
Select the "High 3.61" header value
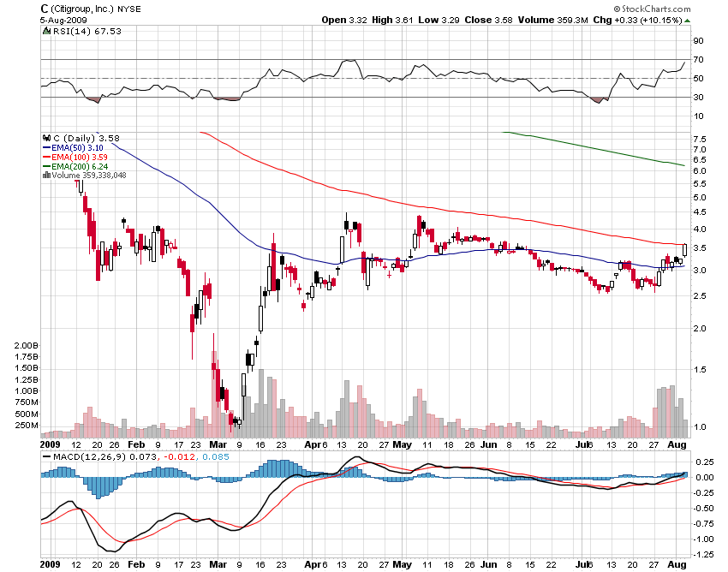click(392, 20)
